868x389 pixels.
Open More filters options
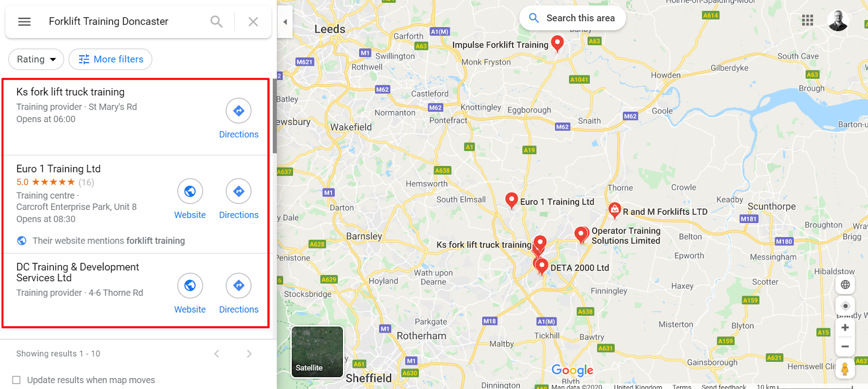point(110,59)
